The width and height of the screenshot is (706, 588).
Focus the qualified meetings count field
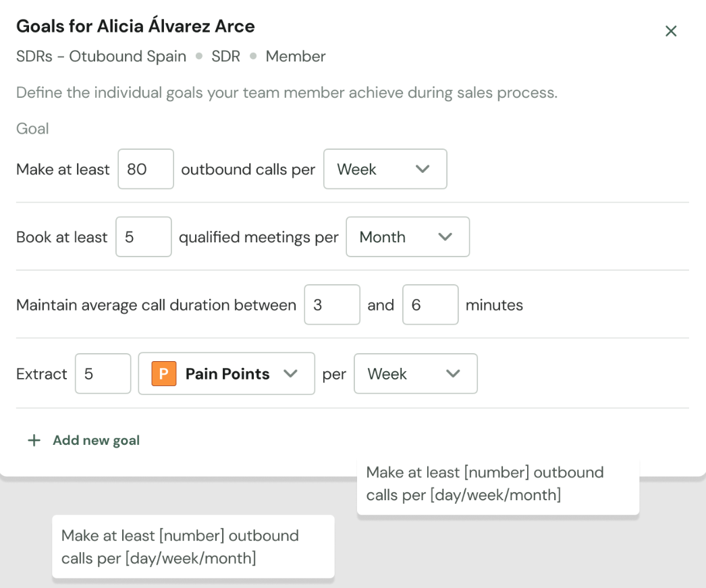click(144, 237)
